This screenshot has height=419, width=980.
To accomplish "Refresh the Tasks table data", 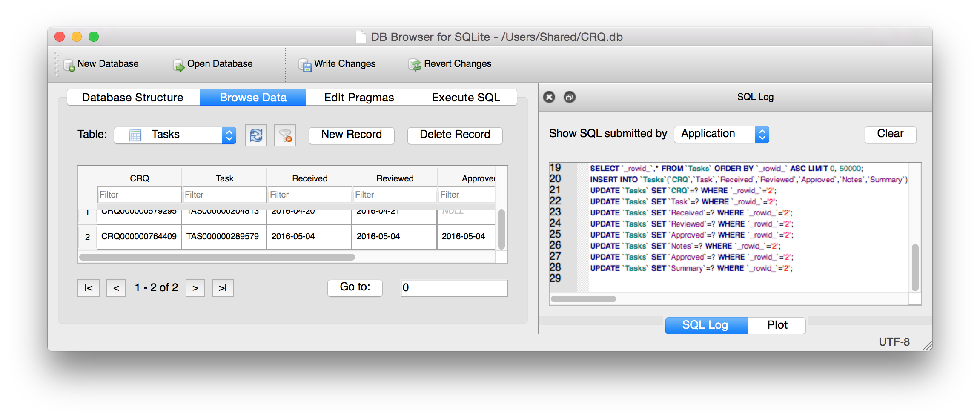I will click(x=256, y=135).
